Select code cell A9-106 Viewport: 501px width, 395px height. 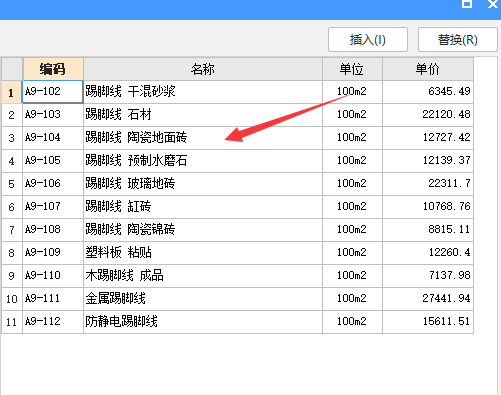tap(53, 184)
